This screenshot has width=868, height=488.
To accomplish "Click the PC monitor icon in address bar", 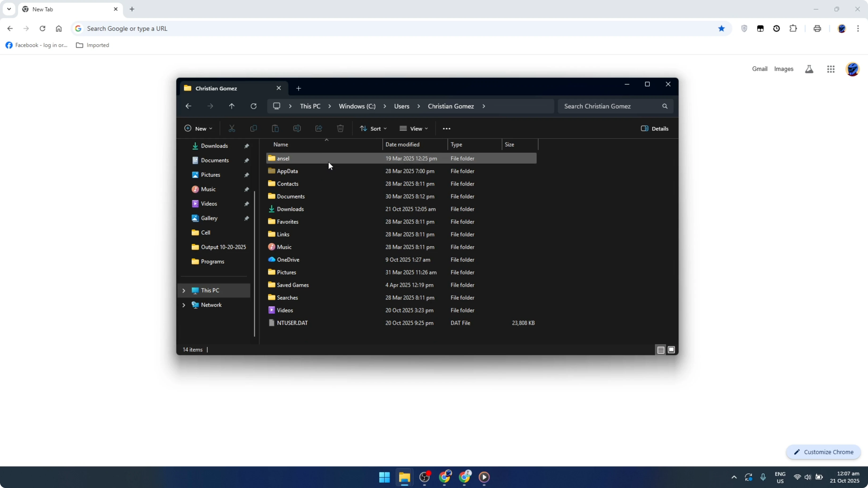I will click(277, 106).
